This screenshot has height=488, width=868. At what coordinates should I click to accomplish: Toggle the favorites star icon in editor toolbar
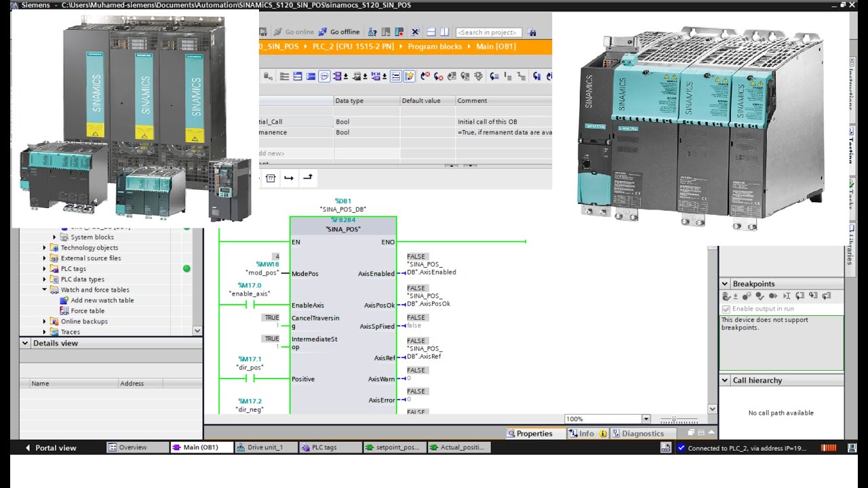[x=409, y=77]
